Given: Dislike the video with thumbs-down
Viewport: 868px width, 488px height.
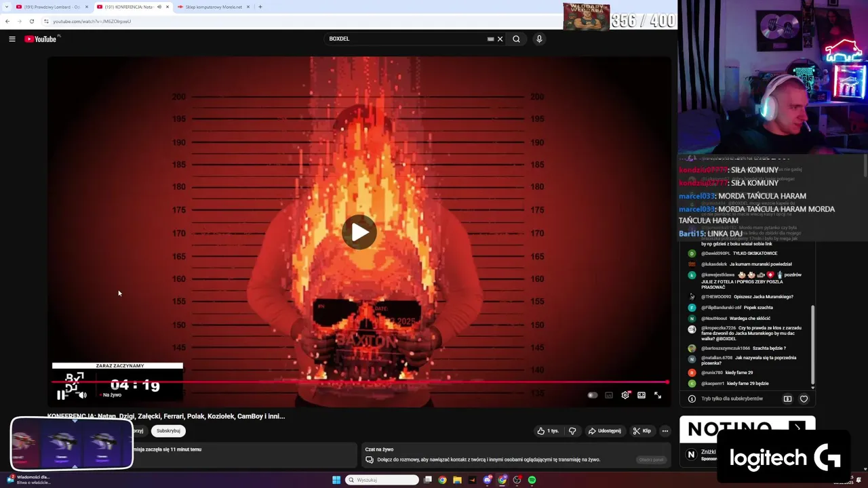Looking at the screenshot, I should point(572,430).
